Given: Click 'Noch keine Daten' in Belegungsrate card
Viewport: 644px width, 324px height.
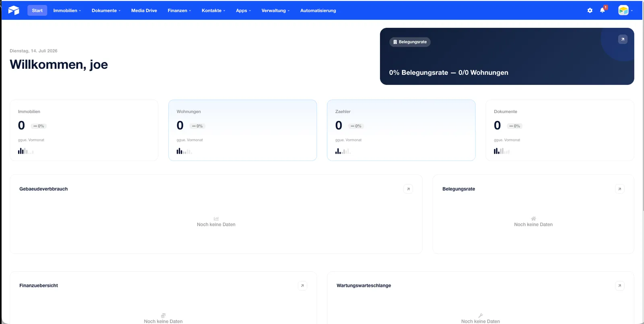Looking at the screenshot, I should (x=533, y=225).
